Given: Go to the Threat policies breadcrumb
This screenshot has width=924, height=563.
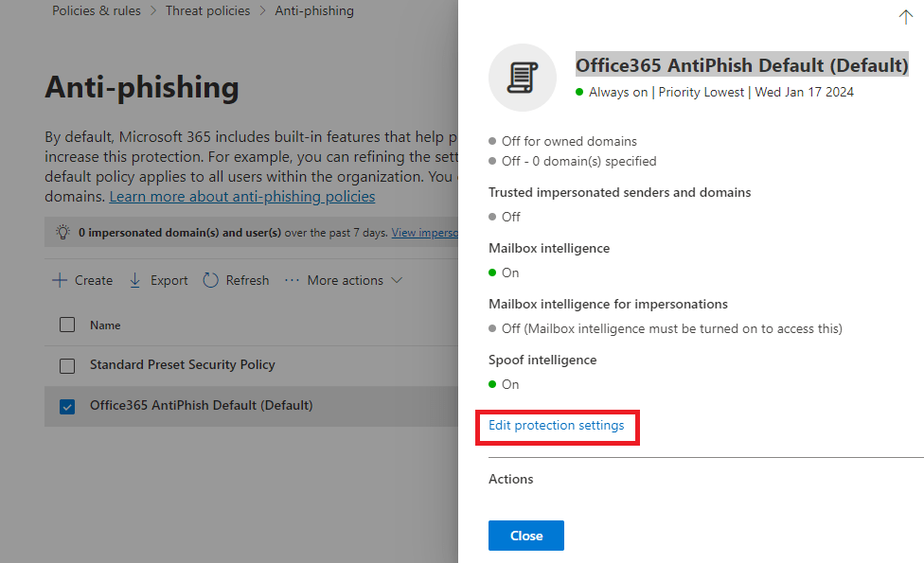Looking at the screenshot, I should pos(207,11).
